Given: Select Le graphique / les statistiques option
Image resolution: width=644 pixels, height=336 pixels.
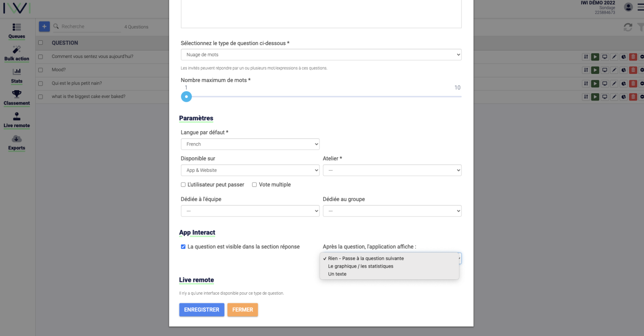Looking at the screenshot, I should coord(361,266).
